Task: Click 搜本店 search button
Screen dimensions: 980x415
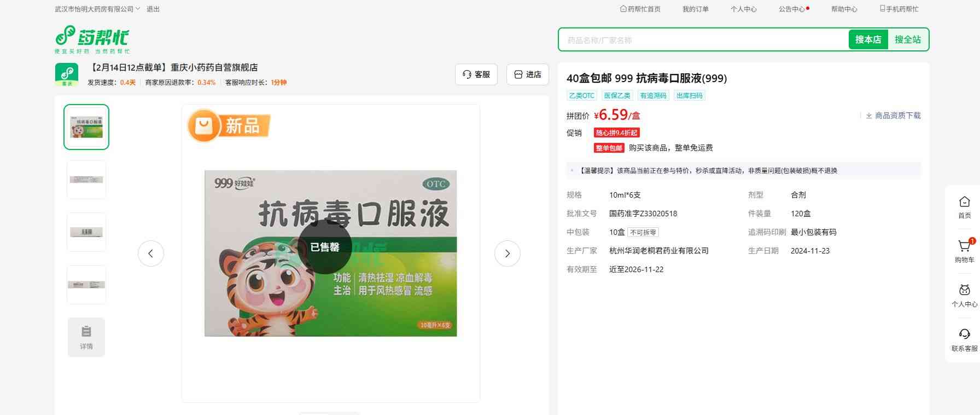Action: [868, 39]
